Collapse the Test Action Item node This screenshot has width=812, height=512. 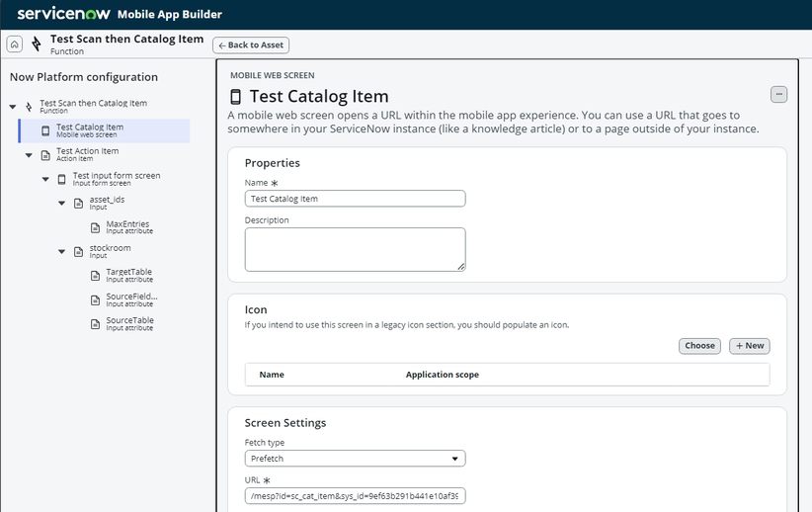29,155
